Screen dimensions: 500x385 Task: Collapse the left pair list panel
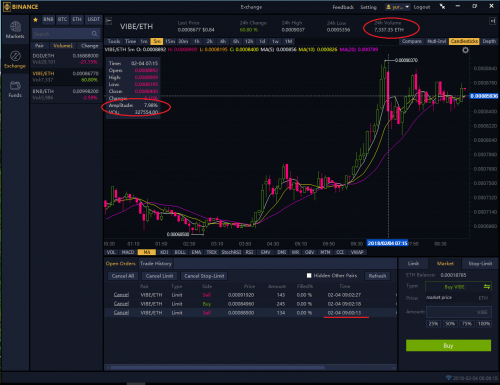click(x=109, y=21)
